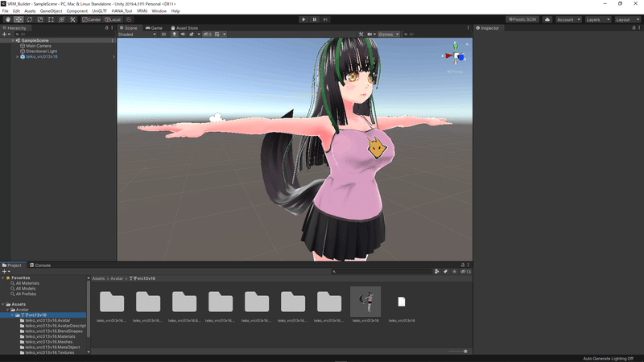644x362 pixels.
Task: Toggle pivot Center mode button
Action: tap(91, 19)
